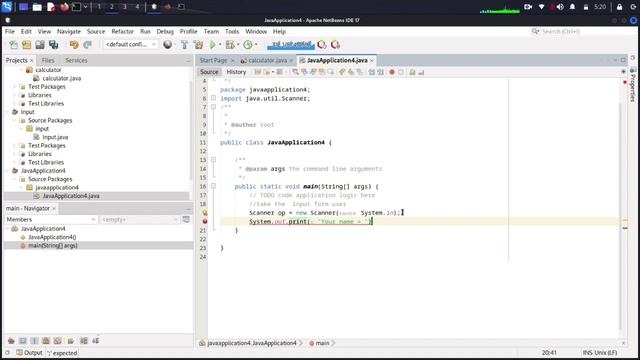The width and height of the screenshot is (640, 360).
Task: Click the Debug Project toolbar icon
Action: pyautogui.click(x=230, y=44)
